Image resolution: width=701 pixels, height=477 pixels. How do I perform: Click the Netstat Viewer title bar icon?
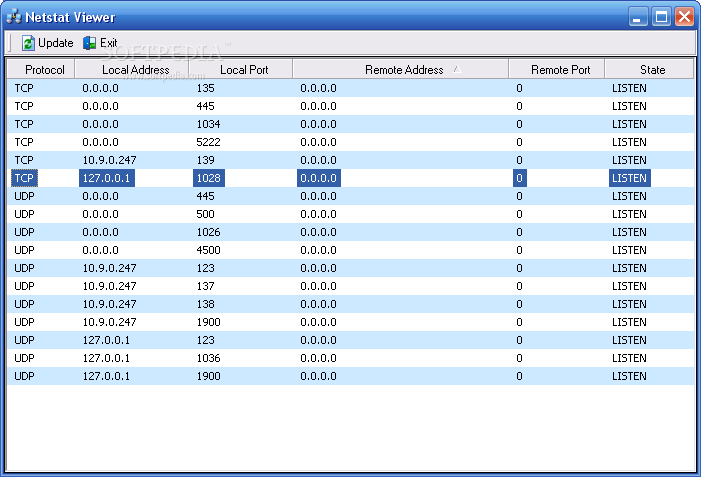(14, 17)
